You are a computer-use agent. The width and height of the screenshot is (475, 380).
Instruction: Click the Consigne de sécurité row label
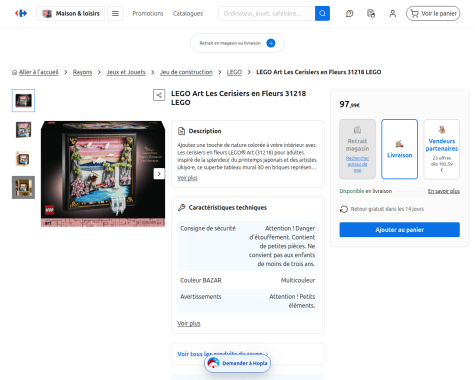coord(208,228)
